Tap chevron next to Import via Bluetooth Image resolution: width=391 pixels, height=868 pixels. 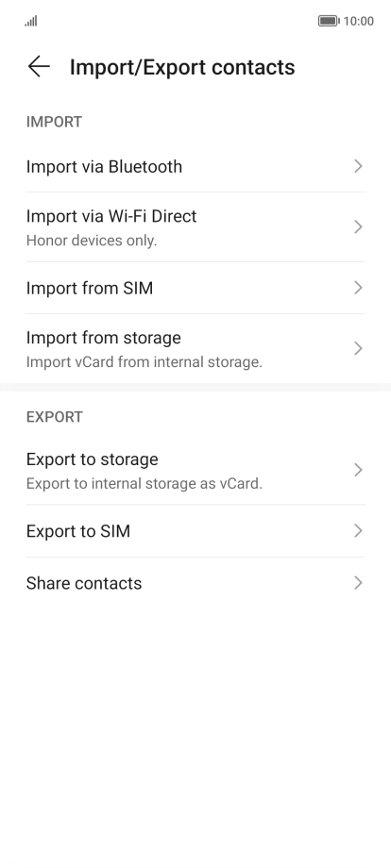point(358,166)
